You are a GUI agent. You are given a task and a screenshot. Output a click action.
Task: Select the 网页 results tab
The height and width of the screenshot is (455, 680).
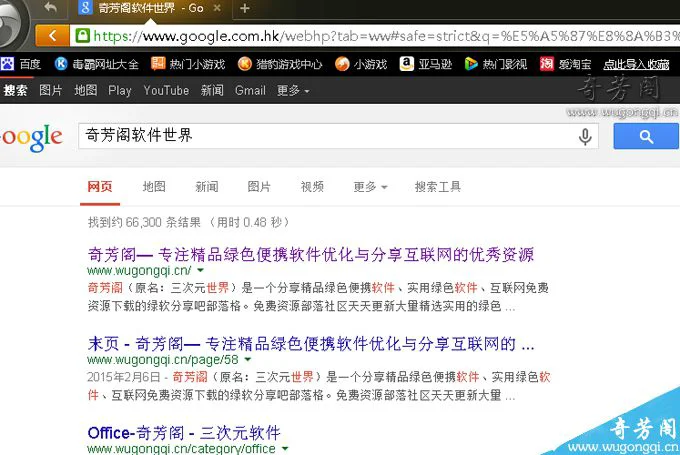tap(100, 187)
